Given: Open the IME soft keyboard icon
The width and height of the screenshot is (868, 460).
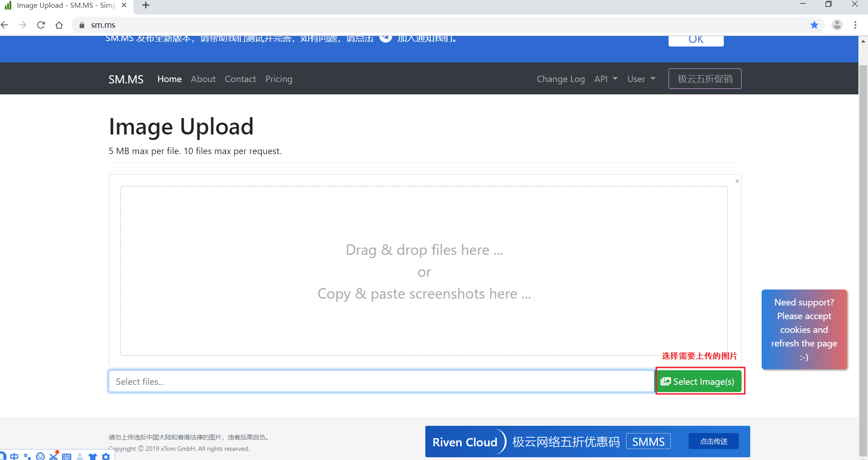Looking at the screenshot, I should point(67,456).
